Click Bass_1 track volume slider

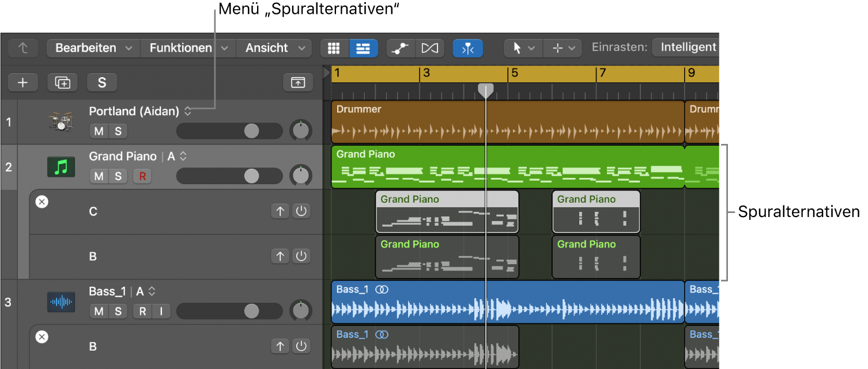coord(229,311)
